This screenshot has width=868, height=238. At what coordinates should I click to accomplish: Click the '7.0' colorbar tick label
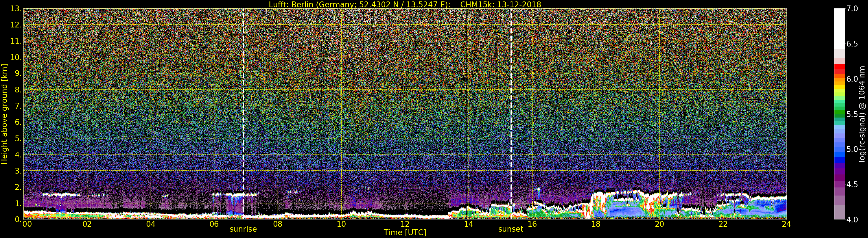point(852,9)
